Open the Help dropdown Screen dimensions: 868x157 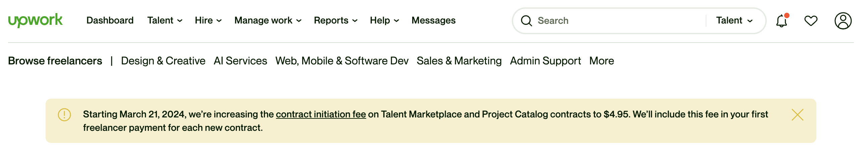384,20
